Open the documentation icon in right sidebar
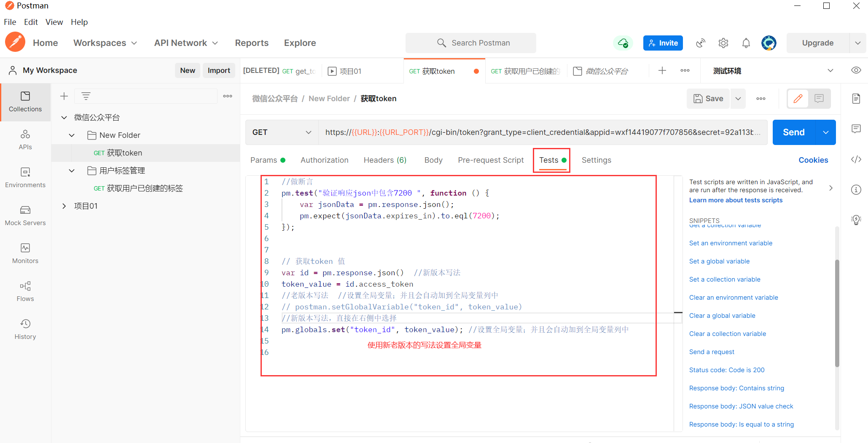Viewport: 868px width, 443px height. point(856,99)
